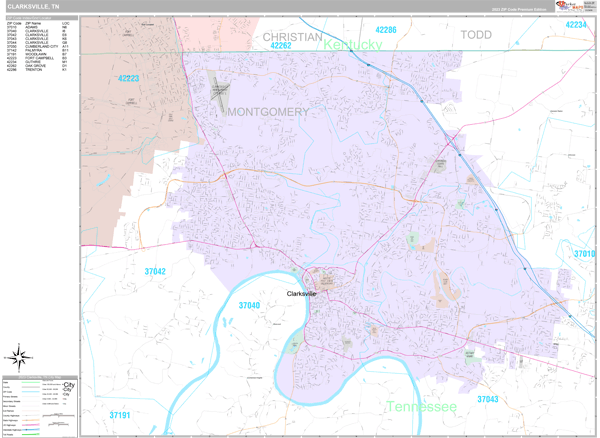Click the pink US Highways legend line
The width and height of the screenshot is (600, 438).
(31, 425)
